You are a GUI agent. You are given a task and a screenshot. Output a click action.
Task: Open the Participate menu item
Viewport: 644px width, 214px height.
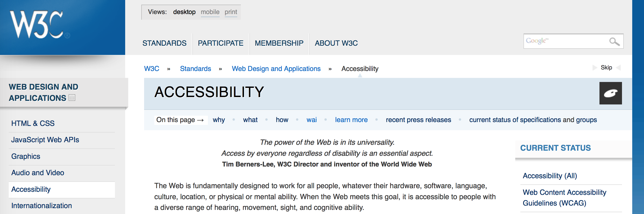coord(220,43)
